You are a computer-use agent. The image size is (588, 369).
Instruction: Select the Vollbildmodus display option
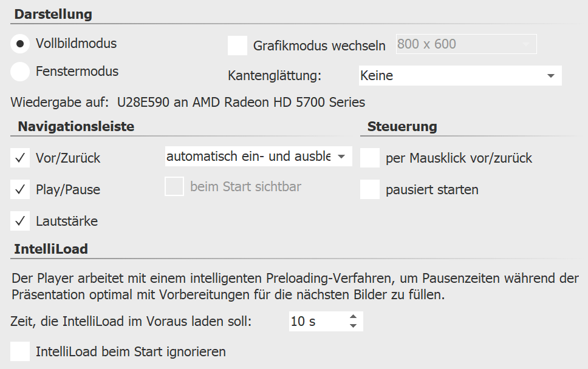19,44
